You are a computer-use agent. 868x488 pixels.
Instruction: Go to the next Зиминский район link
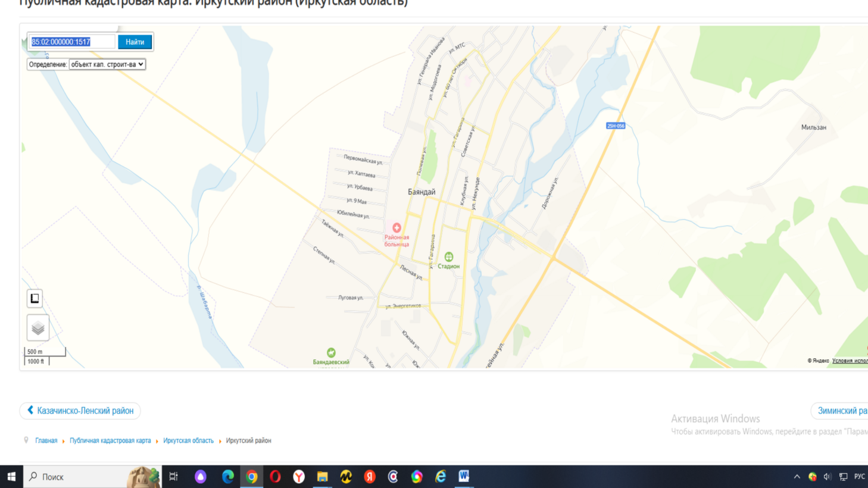(841, 411)
